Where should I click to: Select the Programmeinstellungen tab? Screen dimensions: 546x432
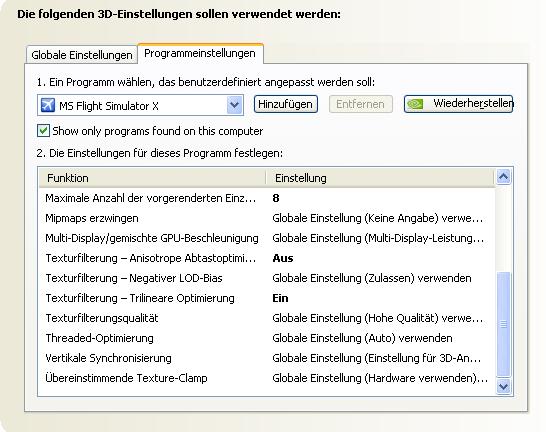click(200, 53)
